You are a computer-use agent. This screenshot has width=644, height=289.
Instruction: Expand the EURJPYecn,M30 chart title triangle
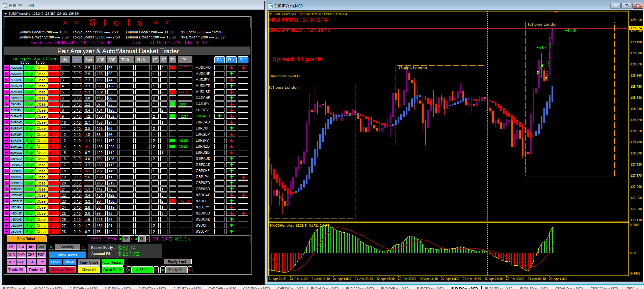(x=271, y=14)
